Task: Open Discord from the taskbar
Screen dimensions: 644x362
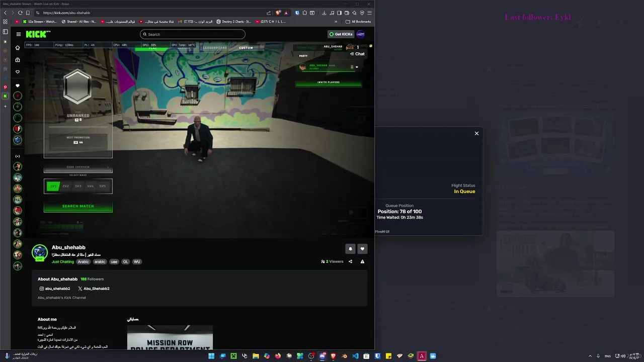Action: [322, 356]
